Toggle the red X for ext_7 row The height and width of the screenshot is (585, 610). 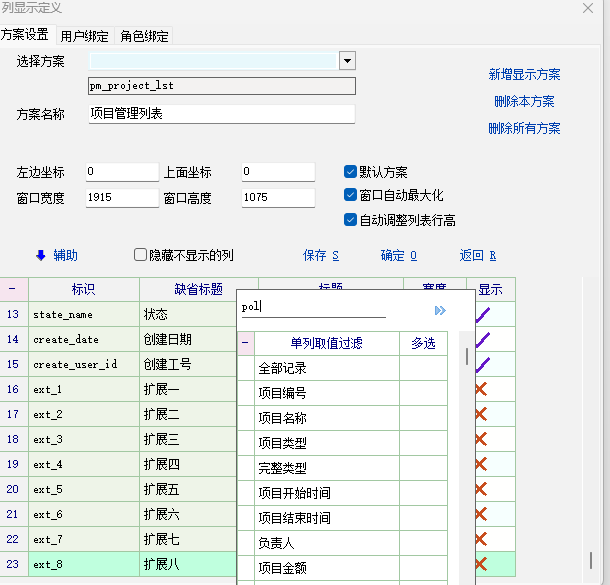tap(481, 539)
